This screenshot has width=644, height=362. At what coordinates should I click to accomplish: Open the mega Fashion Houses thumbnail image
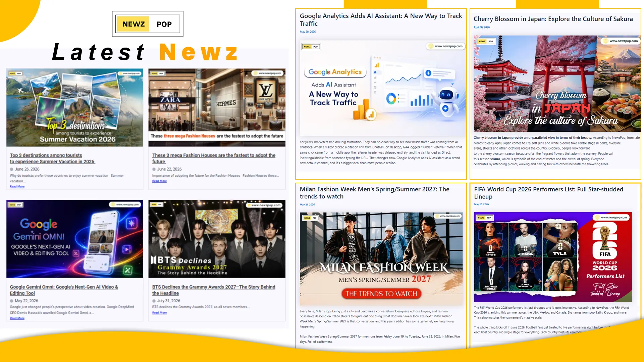tap(217, 108)
